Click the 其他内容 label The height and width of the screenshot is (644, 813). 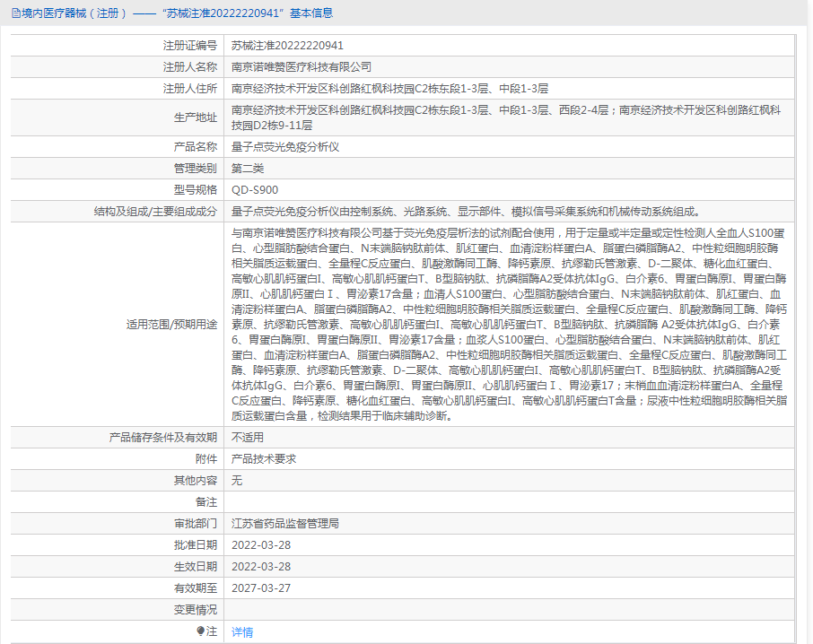coord(196,481)
